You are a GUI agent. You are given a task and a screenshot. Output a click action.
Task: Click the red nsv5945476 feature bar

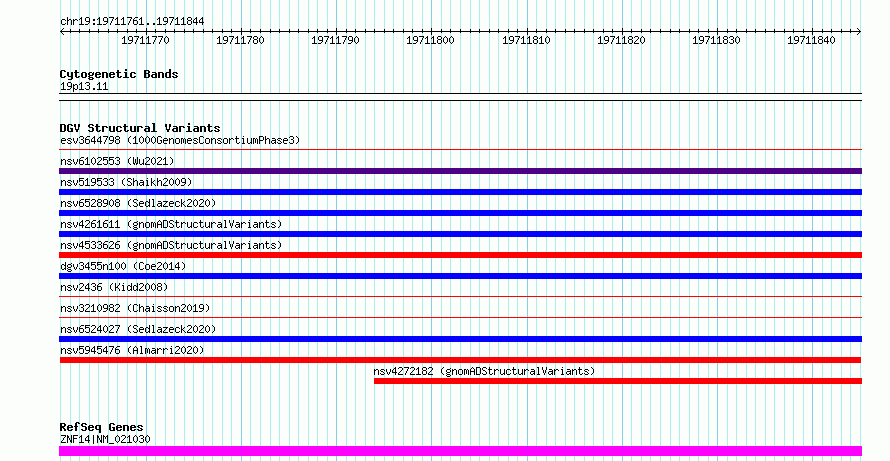460,360
